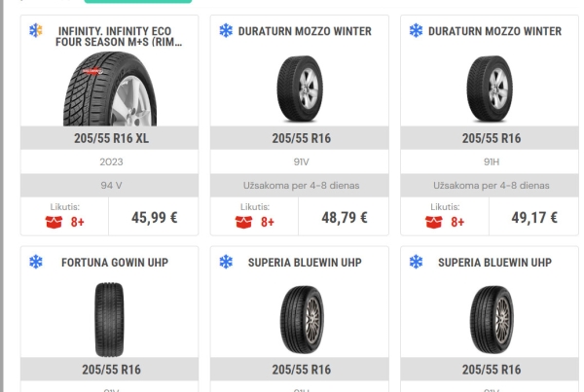The image size is (584, 392).
Task: Open the Duraturn Mozzo Winter 91V product title
Action: (305, 31)
